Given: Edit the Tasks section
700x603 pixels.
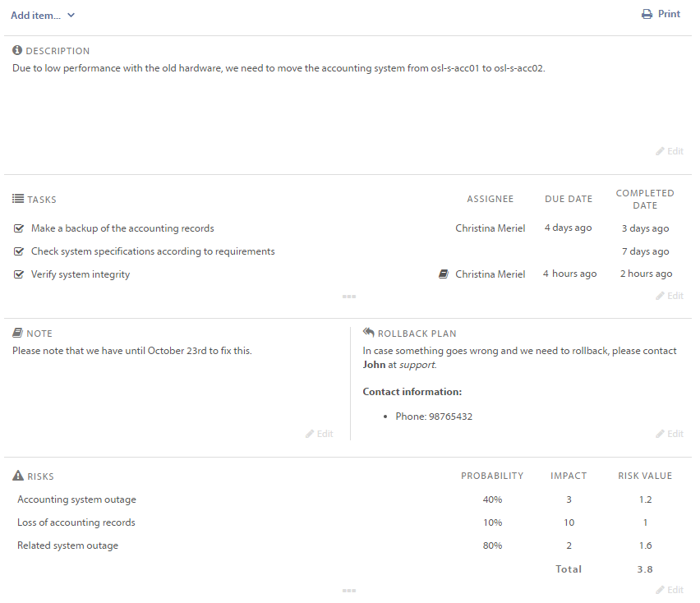Looking at the screenshot, I should coord(670,296).
